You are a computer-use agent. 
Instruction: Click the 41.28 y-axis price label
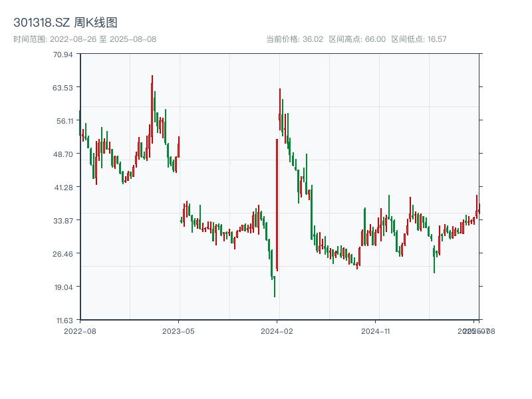pyautogui.click(x=63, y=187)
